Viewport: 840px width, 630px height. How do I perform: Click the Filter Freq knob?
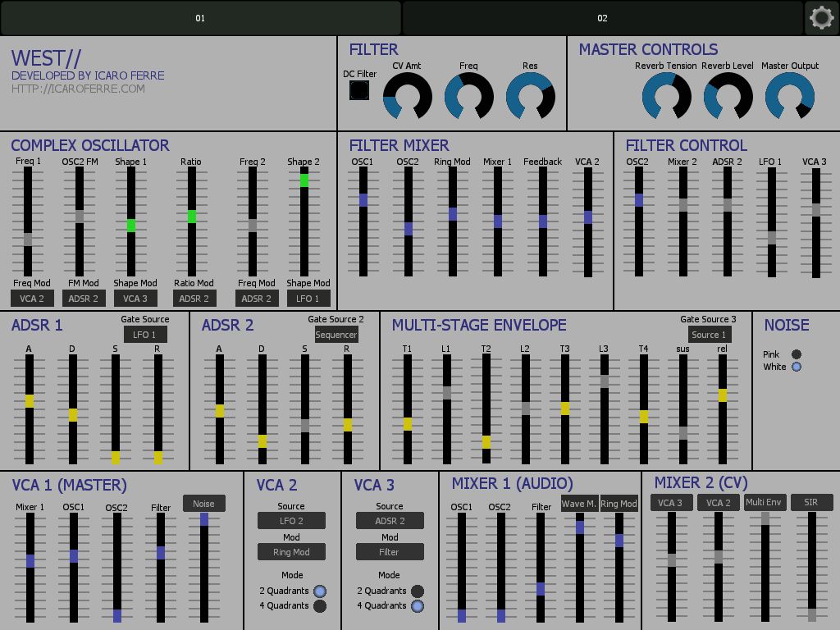pos(468,96)
